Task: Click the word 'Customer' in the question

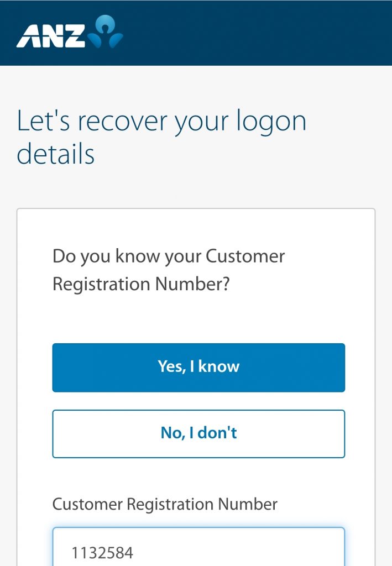Action: click(245, 256)
